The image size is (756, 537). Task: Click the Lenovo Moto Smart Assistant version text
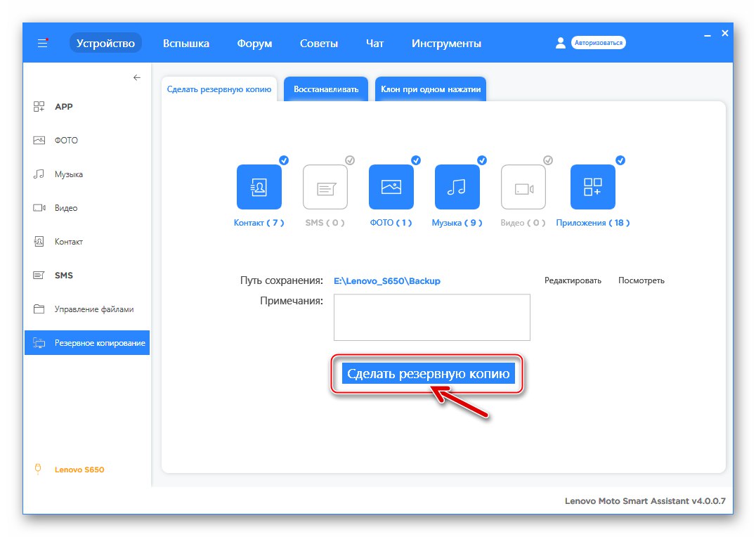[645, 501]
